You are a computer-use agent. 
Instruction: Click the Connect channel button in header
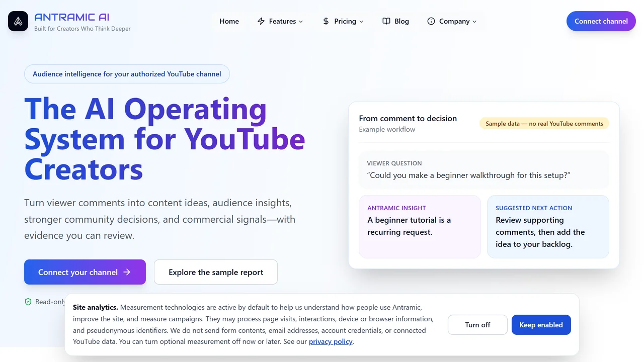click(x=601, y=21)
